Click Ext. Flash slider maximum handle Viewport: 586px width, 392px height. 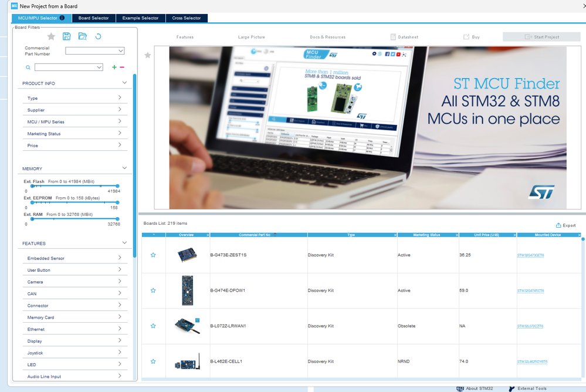click(x=117, y=186)
